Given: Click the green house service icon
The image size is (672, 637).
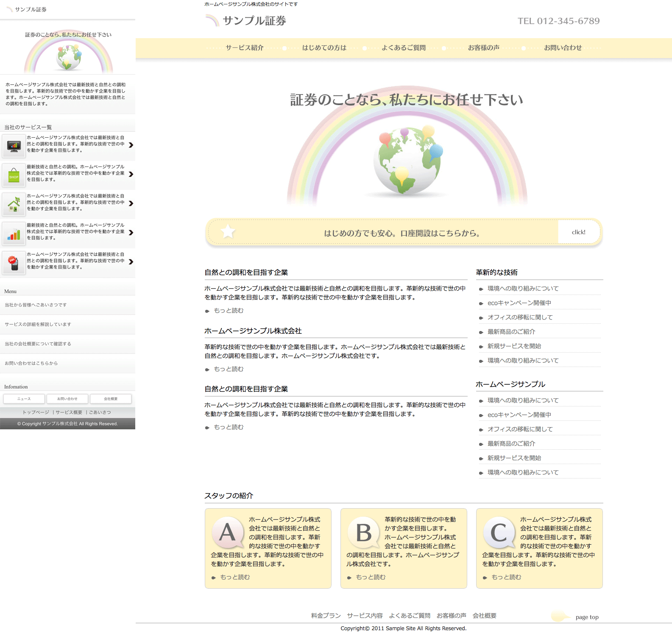Looking at the screenshot, I should pos(14,204).
